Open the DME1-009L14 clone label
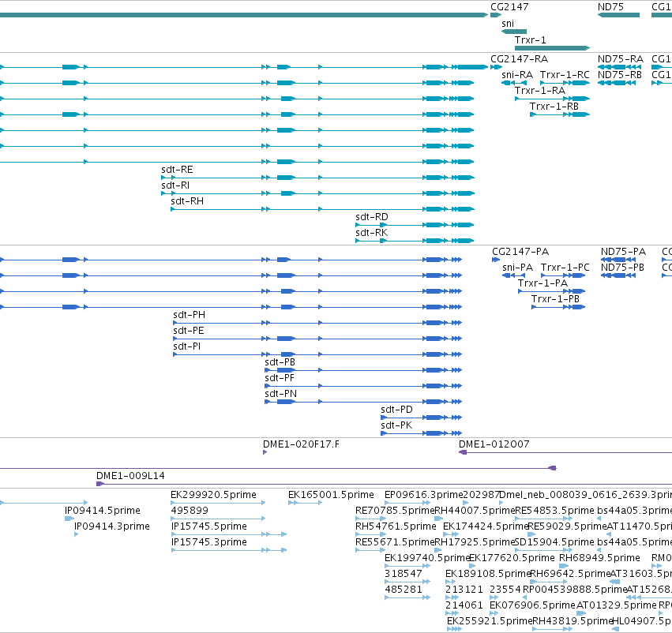 pos(130,476)
